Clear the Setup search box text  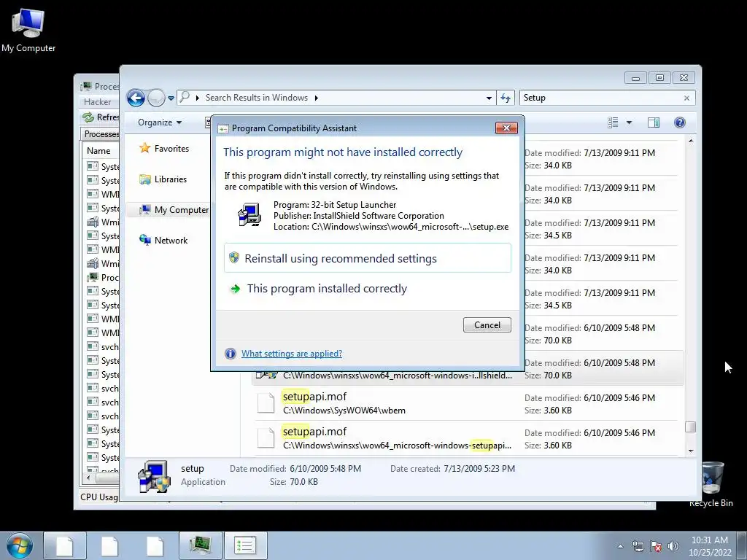[686, 98]
